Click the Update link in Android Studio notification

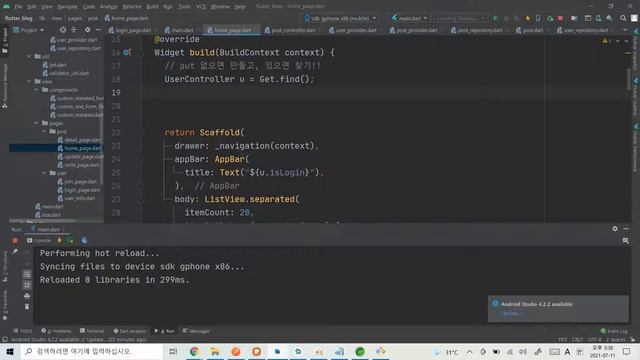coord(510,313)
